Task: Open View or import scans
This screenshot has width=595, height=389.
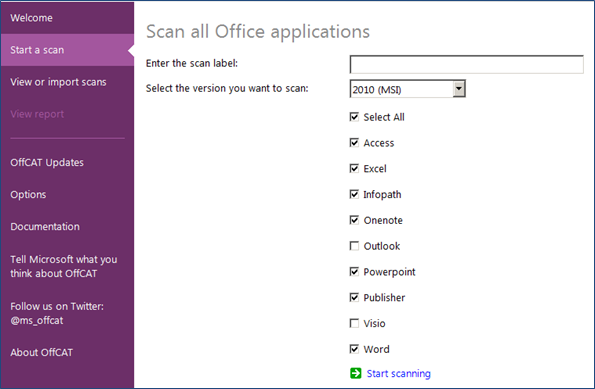Action: [58, 82]
